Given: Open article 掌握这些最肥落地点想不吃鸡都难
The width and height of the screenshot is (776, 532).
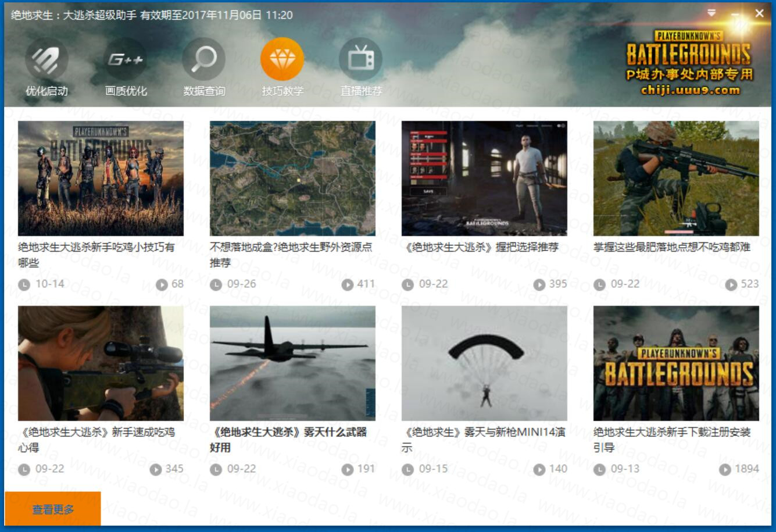Looking at the screenshot, I should tap(672, 247).
